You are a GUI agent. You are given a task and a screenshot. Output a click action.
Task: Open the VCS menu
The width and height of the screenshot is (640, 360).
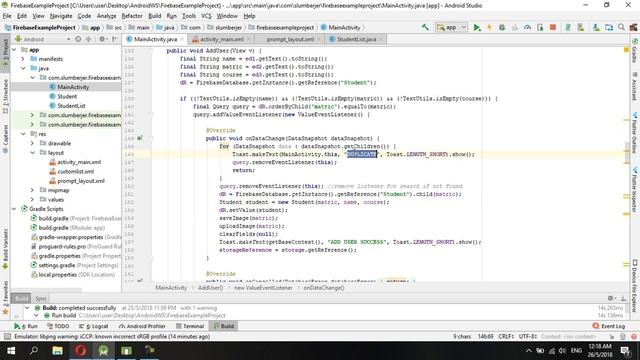coord(206,16)
